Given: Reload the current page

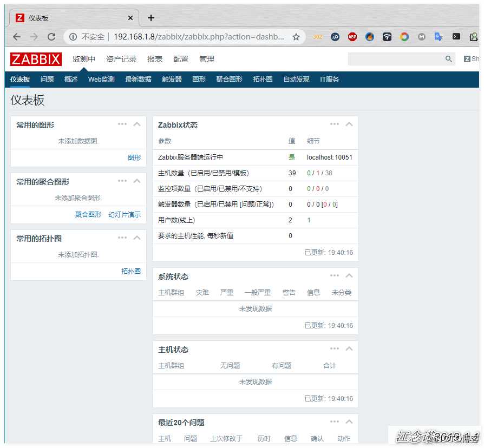Looking at the screenshot, I should (x=51, y=37).
